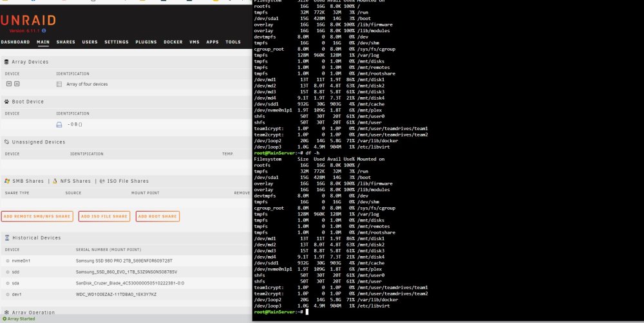Click the WDC_WD100EZAZ serial number
The width and height of the screenshot is (644, 323).
click(x=116, y=295)
